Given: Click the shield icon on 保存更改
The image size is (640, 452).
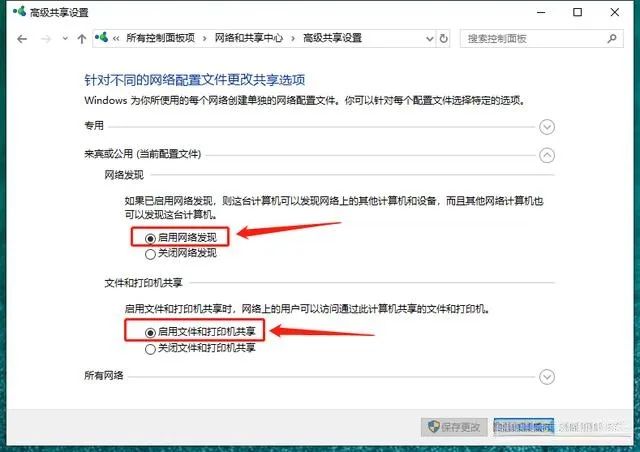Looking at the screenshot, I should pos(433,427).
